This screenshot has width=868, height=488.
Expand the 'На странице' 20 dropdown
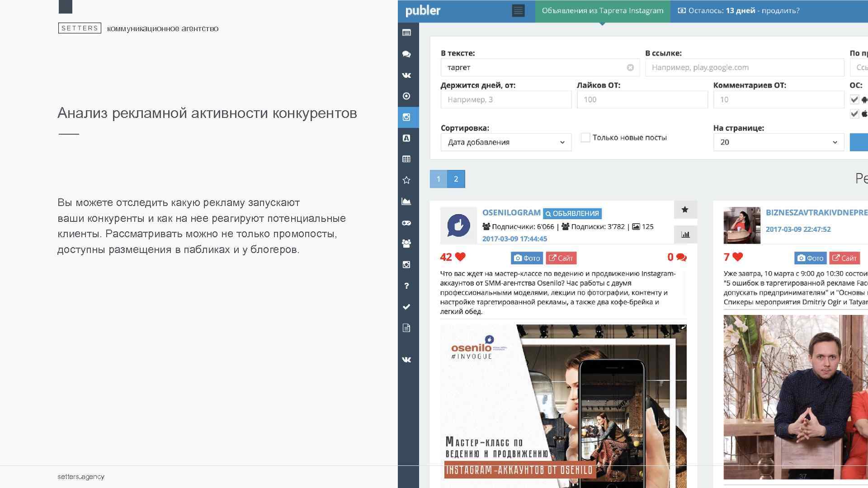[x=778, y=142]
